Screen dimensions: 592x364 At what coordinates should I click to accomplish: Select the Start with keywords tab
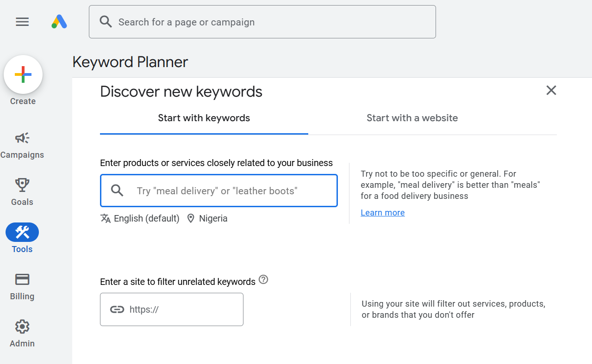tap(204, 118)
